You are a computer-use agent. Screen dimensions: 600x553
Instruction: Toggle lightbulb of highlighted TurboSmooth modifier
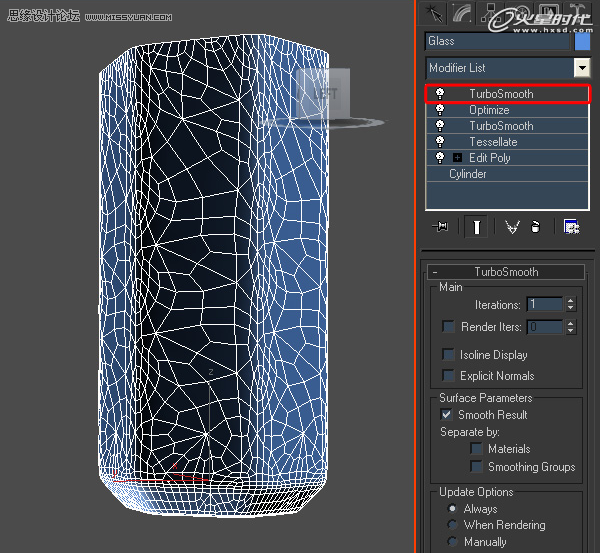coord(440,94)
